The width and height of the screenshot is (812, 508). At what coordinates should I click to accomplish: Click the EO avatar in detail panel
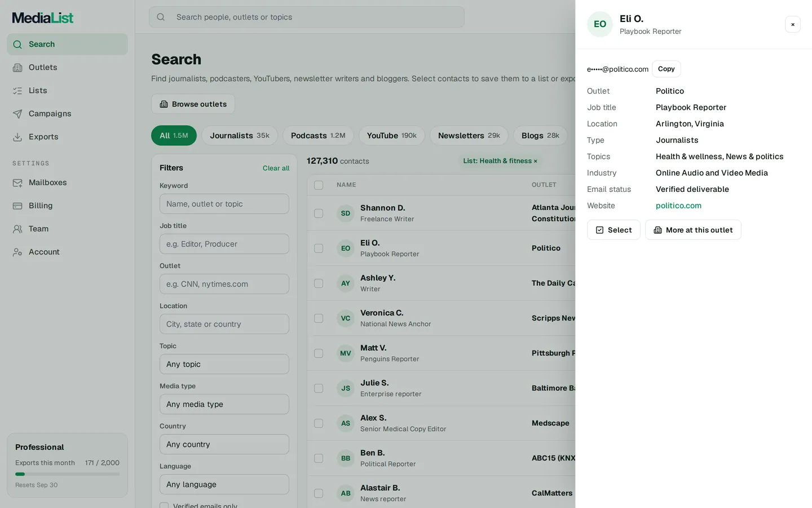point(600,24)
